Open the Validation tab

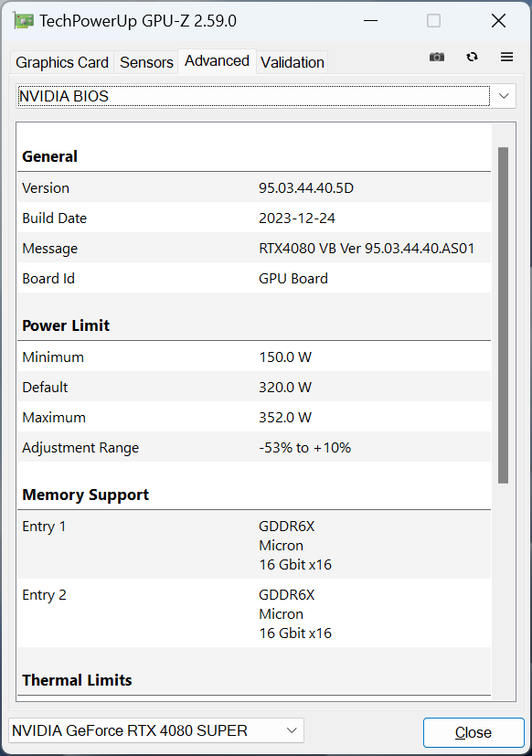(x=293, y=62)
